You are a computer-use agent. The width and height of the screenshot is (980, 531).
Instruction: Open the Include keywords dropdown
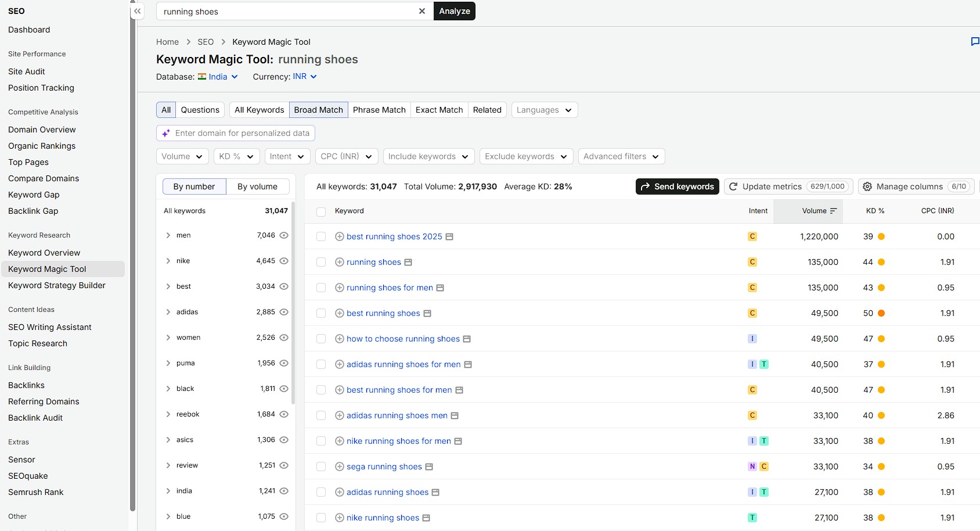(x=428, y=156)
